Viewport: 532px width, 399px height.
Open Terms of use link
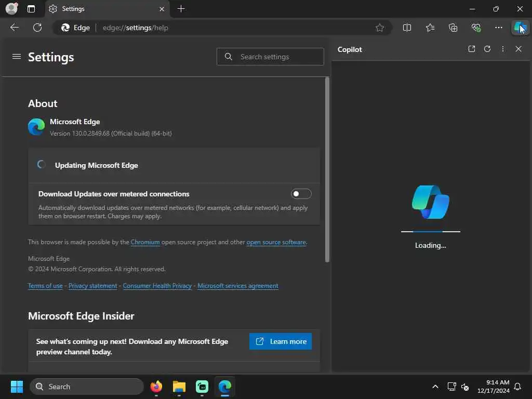click(x=45, y=286)
